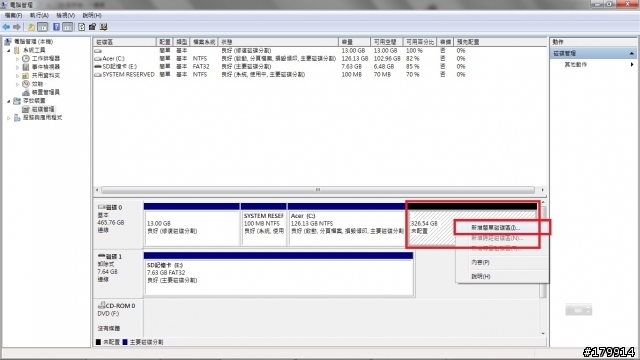Viewport: 640px width, 360px height.
Task: Select the Acer (C:) 126.13 GB partition block
Action: coord(347,224)
